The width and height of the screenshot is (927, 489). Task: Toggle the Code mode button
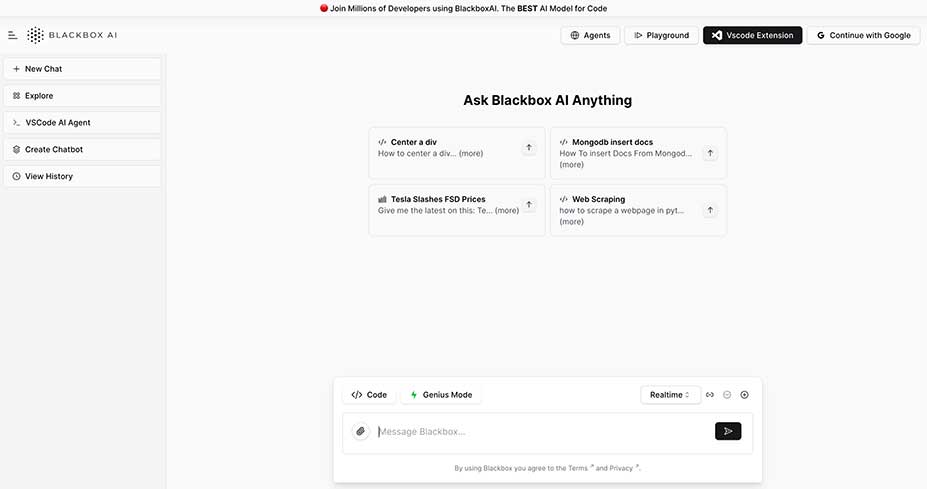pyautogui.click(x=369, y=395)
